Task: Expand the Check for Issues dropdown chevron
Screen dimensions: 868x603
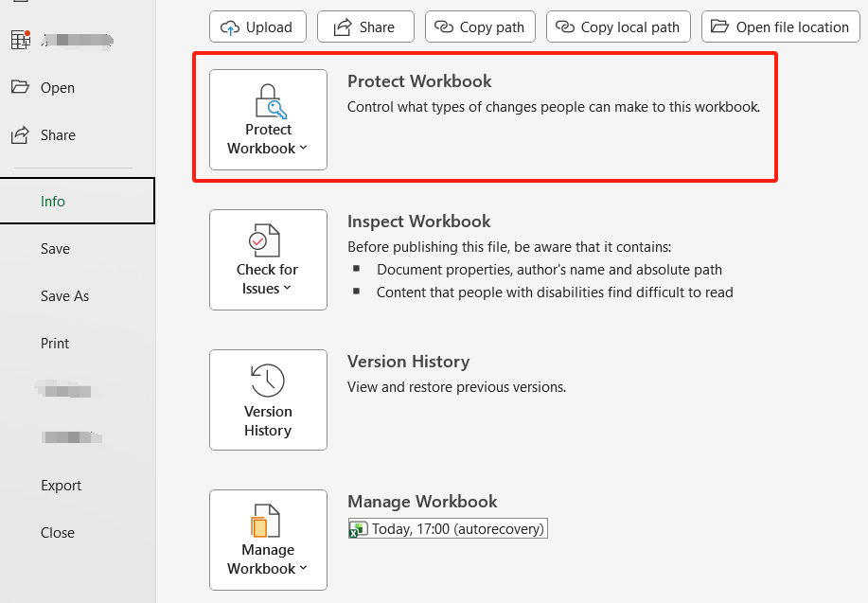Action: coord(288,289)
